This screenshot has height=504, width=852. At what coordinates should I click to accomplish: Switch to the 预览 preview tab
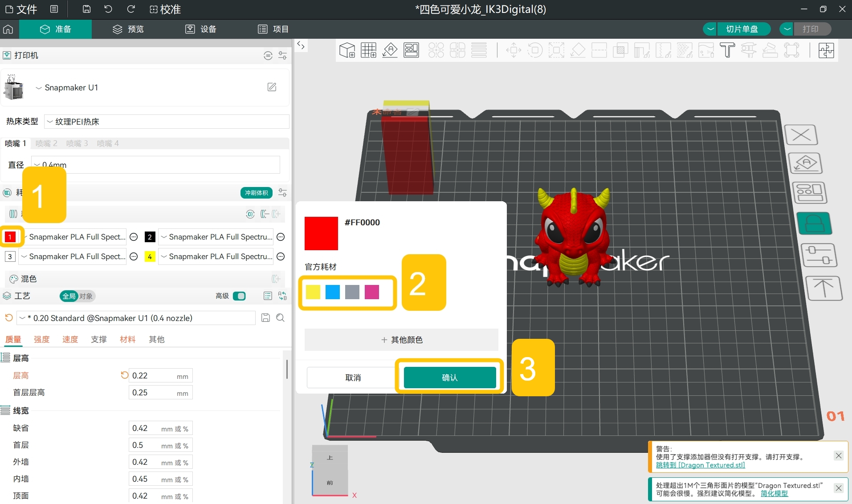(x=128, y=29)
